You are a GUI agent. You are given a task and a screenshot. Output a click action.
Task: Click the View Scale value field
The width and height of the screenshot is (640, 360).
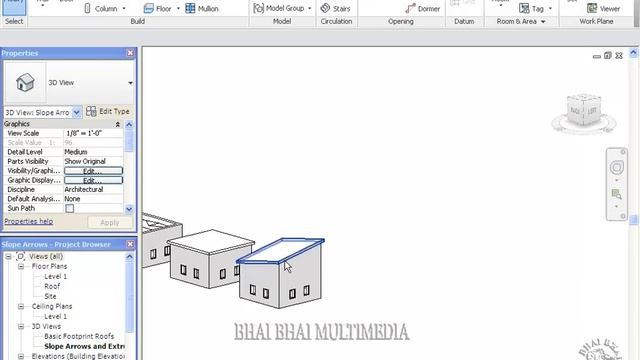click(93, 133)
